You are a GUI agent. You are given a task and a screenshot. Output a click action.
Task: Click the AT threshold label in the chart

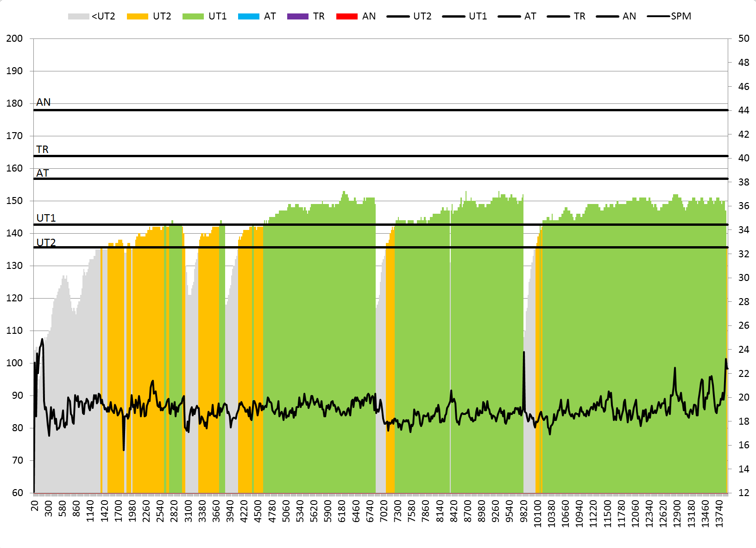point(43,173)
